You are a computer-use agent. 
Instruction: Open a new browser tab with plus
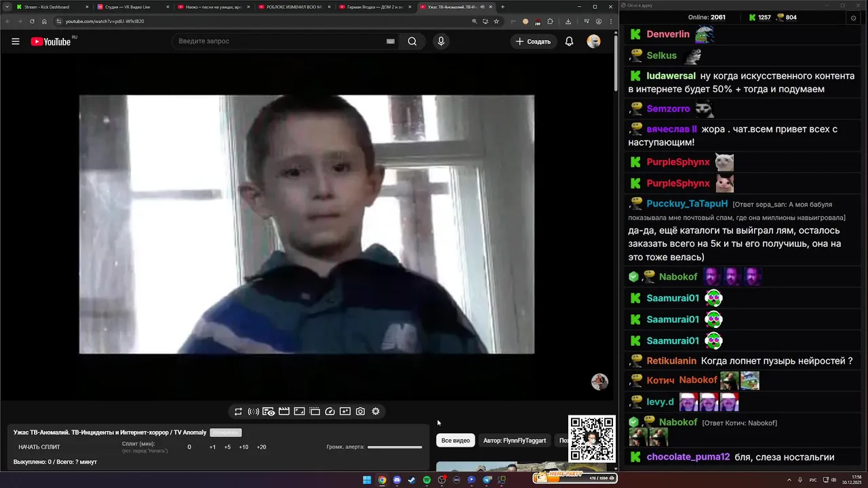(502, 7)
